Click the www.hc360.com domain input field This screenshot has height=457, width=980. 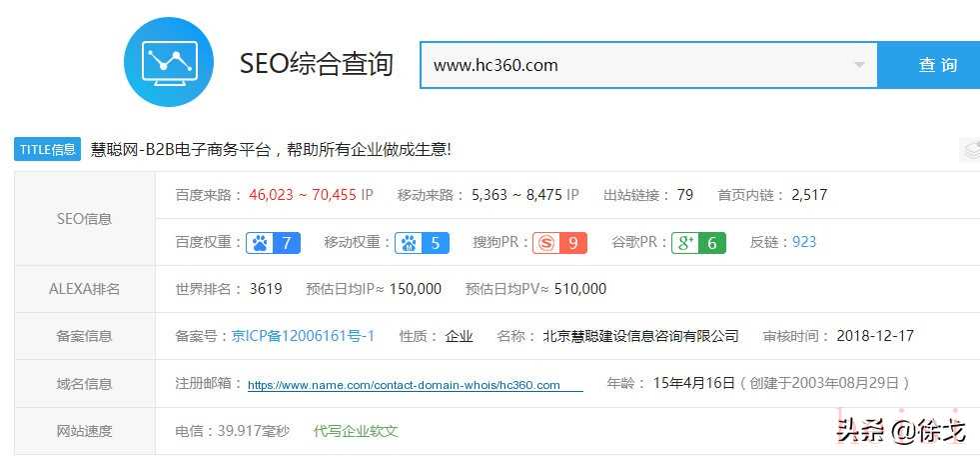click(x=648, y=65)
